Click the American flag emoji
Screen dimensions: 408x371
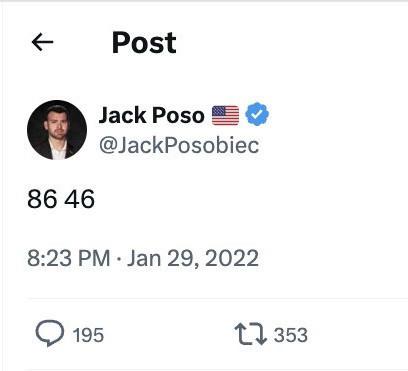(x=225, y=115)
